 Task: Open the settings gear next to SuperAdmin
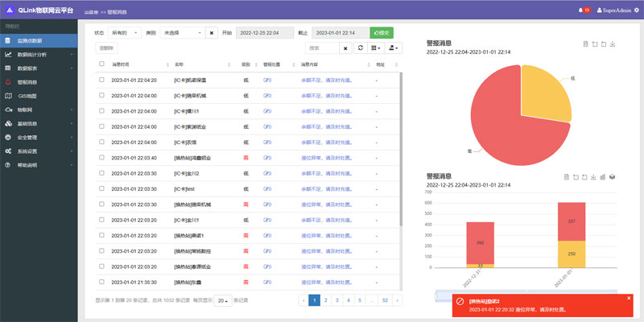(637, 10)
